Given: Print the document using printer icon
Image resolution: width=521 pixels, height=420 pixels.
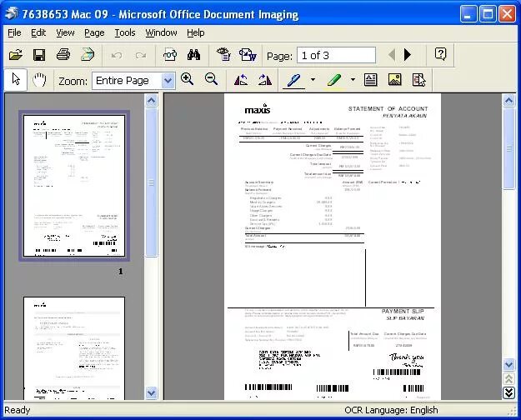Looking at the screenshot, I should click(63, 55).
